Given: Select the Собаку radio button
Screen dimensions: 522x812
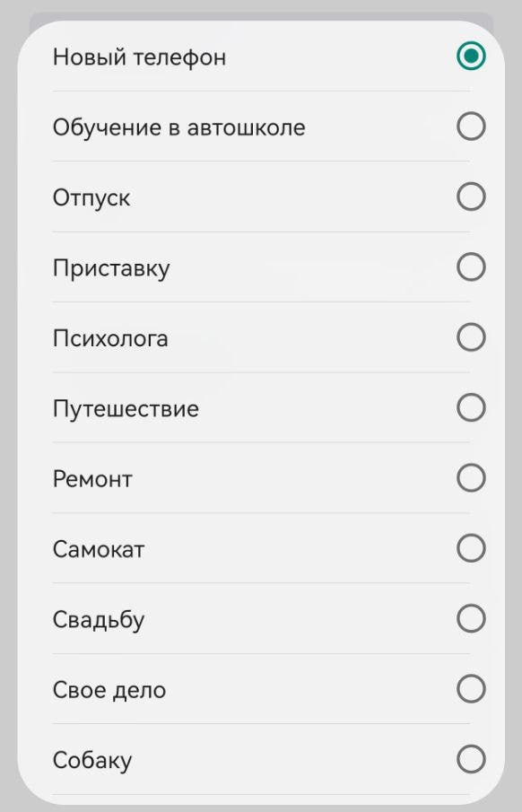Looking at the screenshot, I should coord(470,760).
